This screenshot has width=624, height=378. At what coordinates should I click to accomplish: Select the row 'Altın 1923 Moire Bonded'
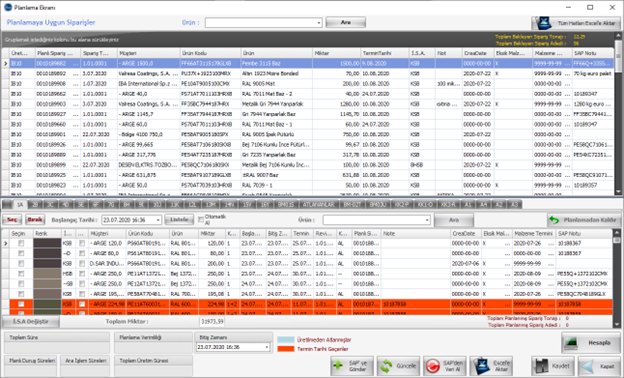(x=311, y=74)
